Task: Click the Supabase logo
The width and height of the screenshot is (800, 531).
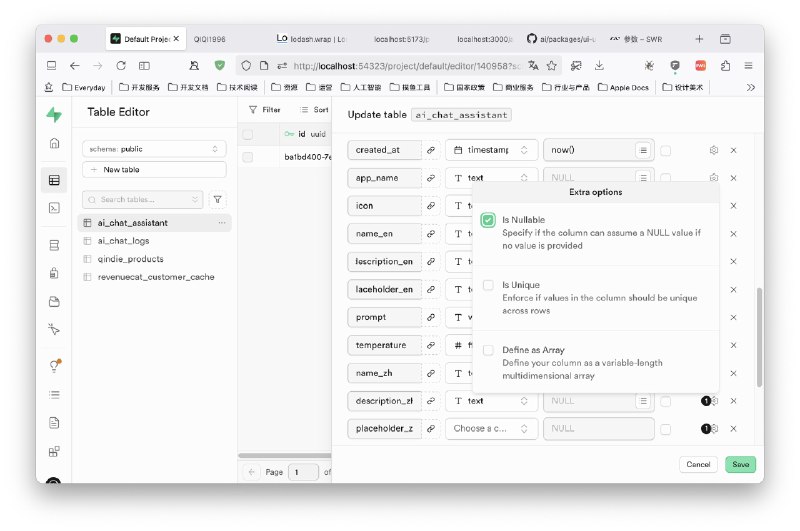Action: [54, 114]
